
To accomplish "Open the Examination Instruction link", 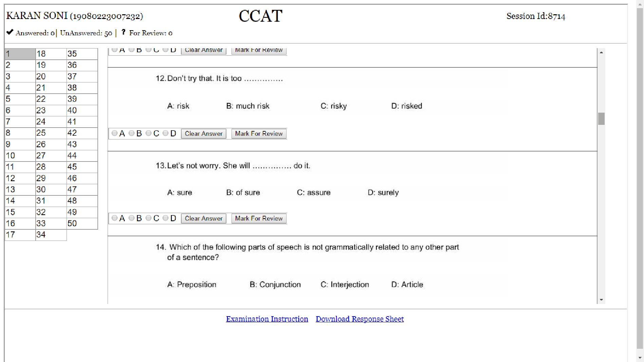I will 266,319.
